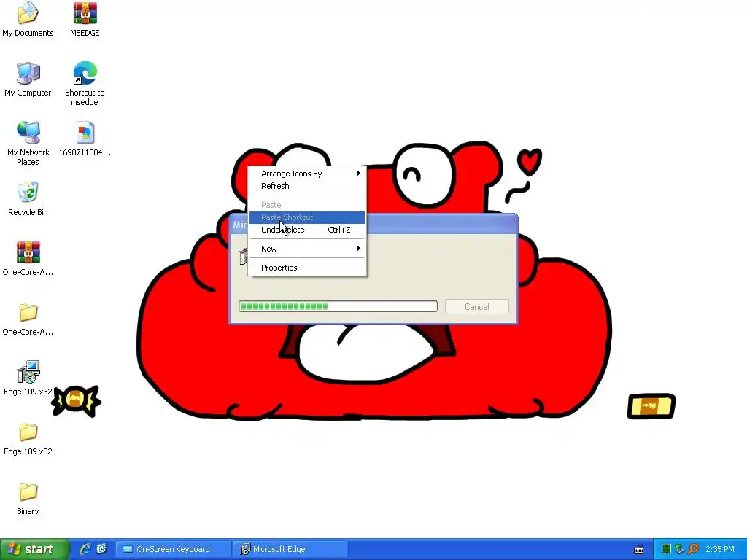Image resolution: width=747 pixels, height=560 pixels.
Task: Open desktop Properties from context menu
Action: (x=307, y=268)
